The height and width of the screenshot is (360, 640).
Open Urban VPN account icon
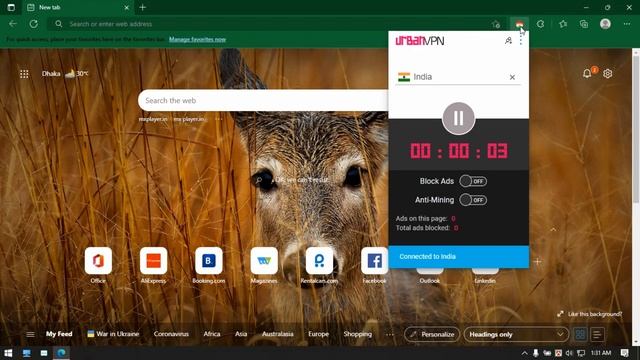point(508,40)
